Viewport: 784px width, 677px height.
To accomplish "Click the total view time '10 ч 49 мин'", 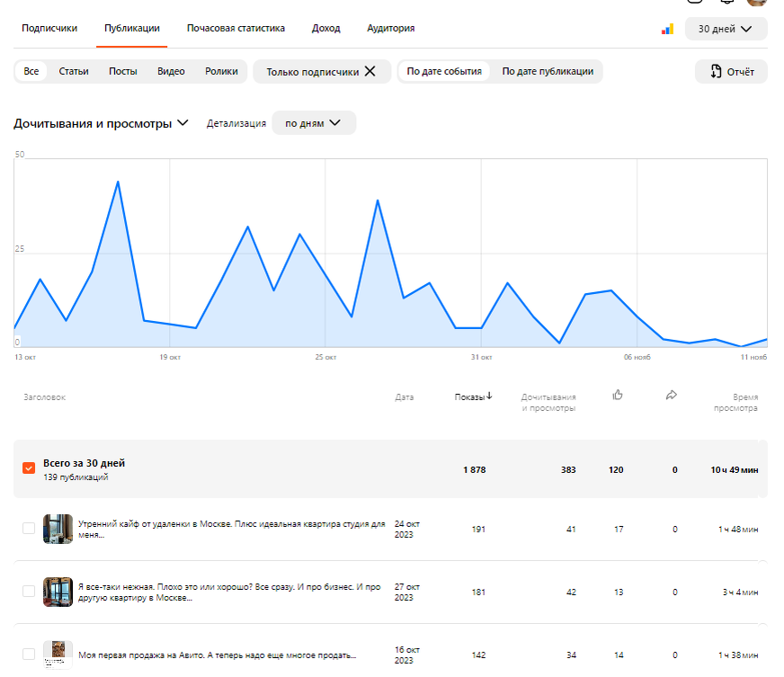I will coord(735,469).
